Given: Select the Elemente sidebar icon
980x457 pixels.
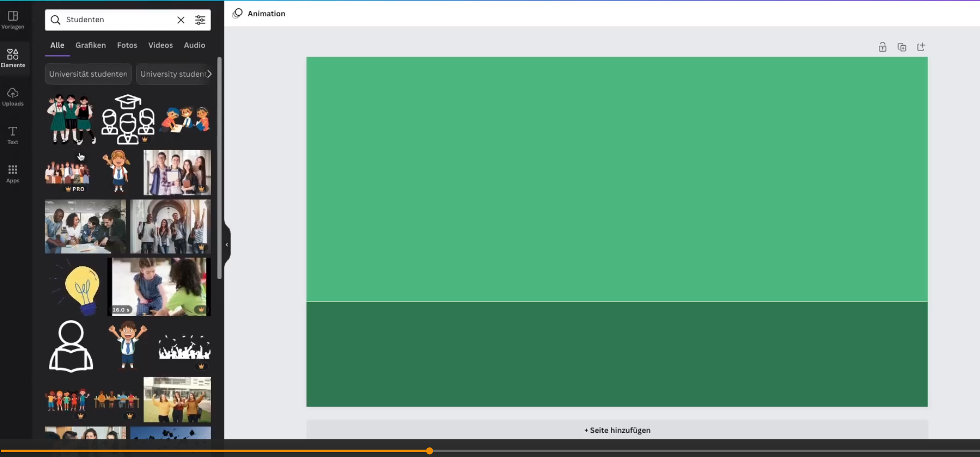Looking at the screenshot, I should pos(13,58).
